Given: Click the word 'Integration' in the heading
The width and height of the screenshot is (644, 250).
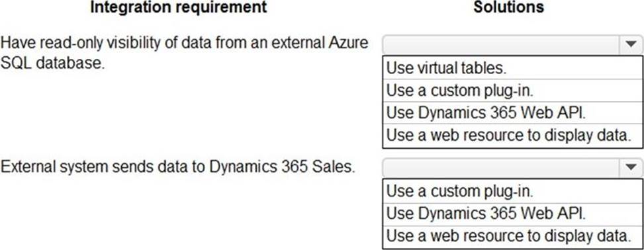Looking at the screenshot, I should click(x=131, y=7).
